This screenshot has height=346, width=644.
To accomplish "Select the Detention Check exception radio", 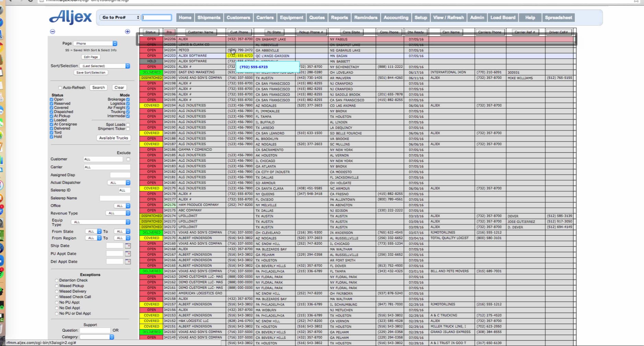I will (57, 280).
